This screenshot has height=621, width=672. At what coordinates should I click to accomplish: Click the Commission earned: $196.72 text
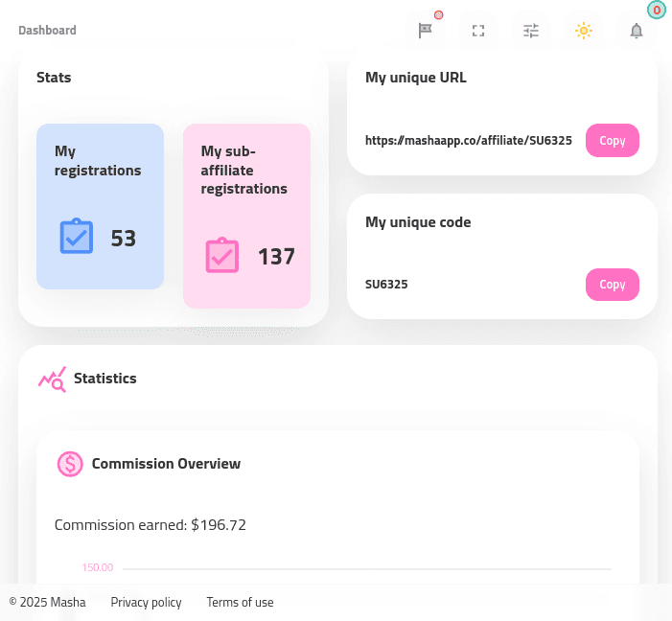point(150,524)
